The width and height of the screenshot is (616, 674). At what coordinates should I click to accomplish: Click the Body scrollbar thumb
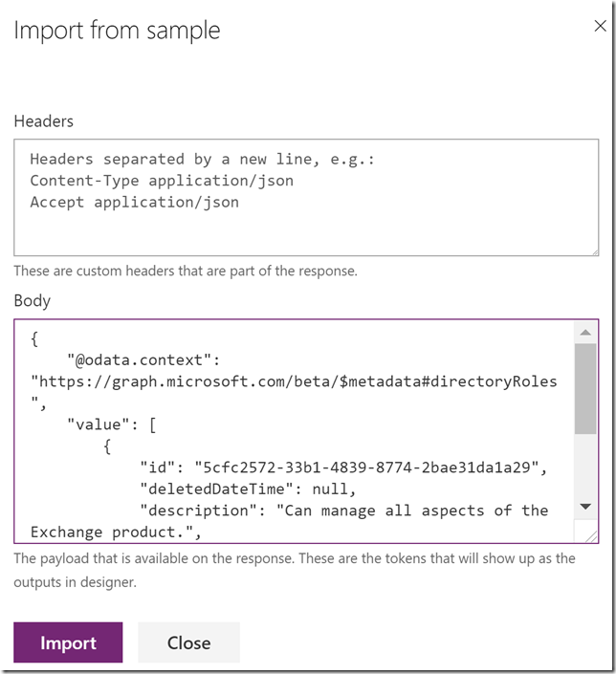[x=585, y=388]
